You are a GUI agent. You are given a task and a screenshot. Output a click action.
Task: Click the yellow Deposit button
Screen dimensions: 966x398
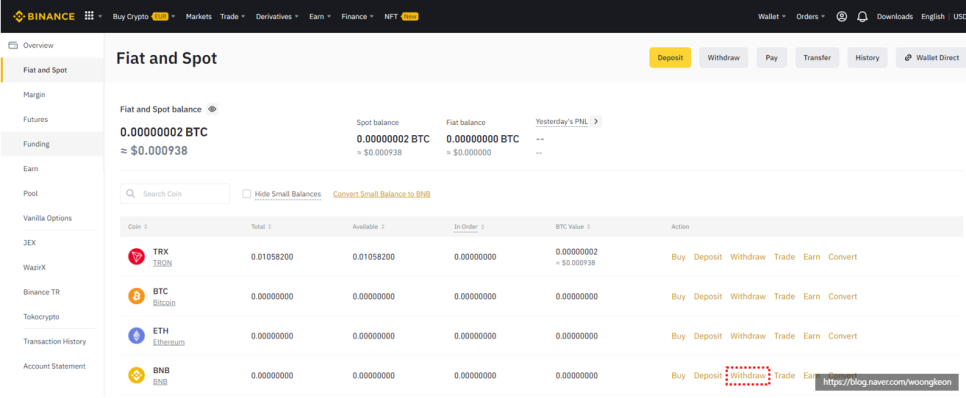[x=670, y=57]
